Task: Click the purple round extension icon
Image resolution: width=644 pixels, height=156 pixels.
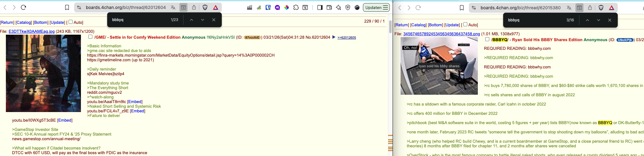Action: (x=277, y=7)
